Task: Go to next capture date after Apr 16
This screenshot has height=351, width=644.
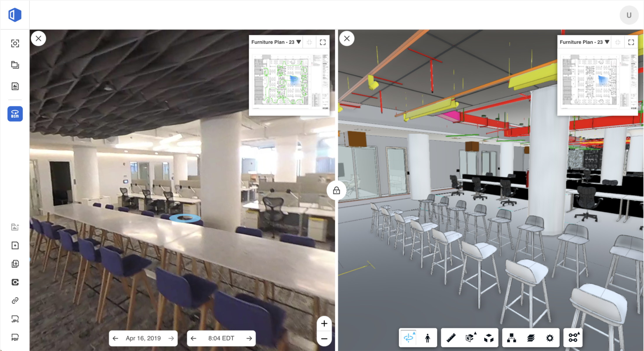Action: tap(171, 338)
